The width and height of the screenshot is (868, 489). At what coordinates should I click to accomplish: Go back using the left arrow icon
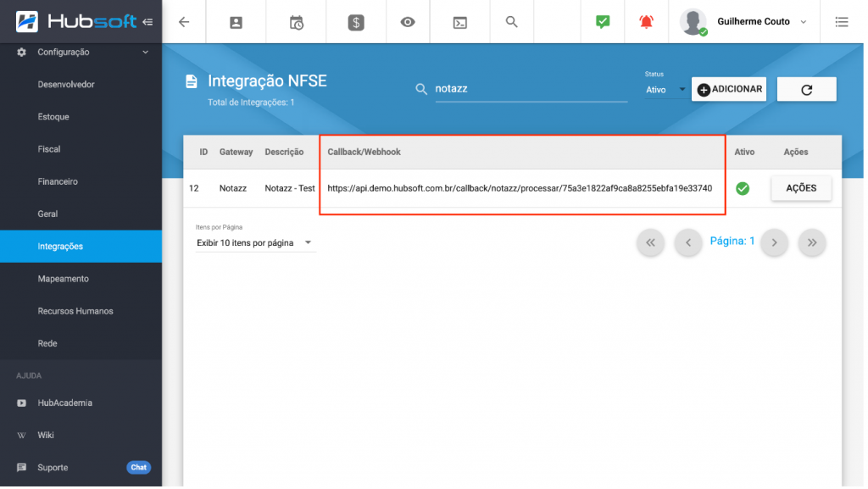(x=184, y=22)
